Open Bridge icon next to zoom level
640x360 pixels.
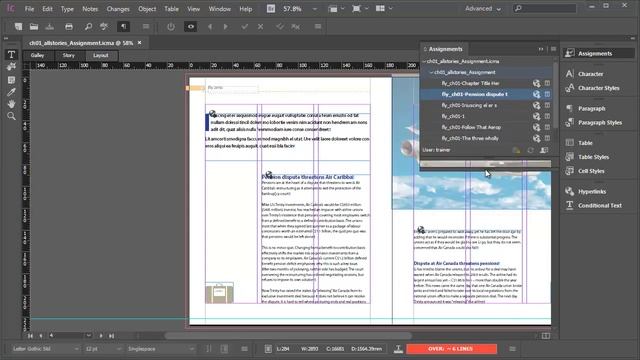[271, 9]
